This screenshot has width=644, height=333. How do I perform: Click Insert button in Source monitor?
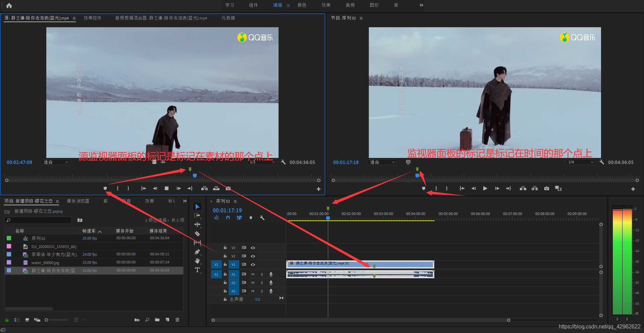tap(204, 189)
